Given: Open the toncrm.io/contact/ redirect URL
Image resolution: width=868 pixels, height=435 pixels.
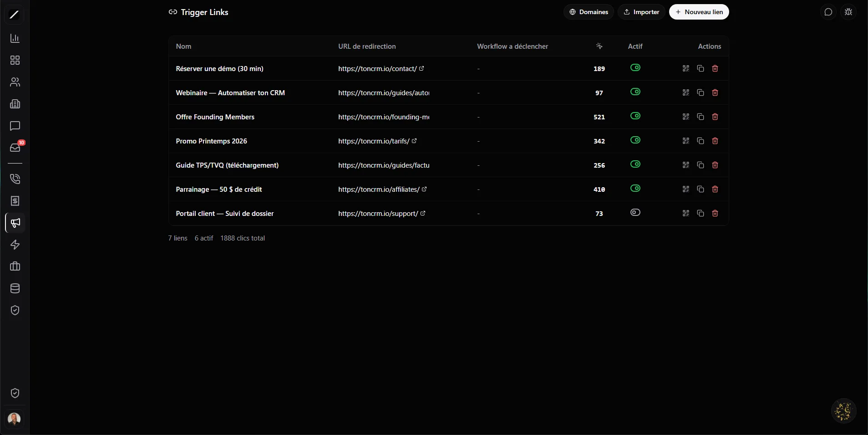Looking at the screenshot, I should coord(381,69).
